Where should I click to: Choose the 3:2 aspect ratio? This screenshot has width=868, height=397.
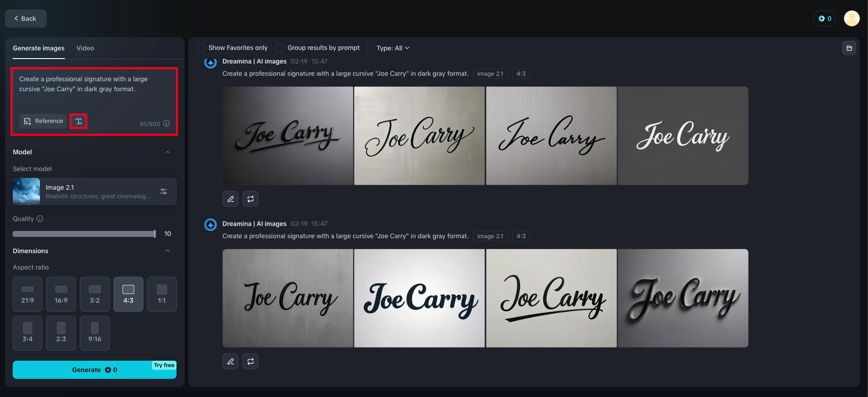(95, 294)
